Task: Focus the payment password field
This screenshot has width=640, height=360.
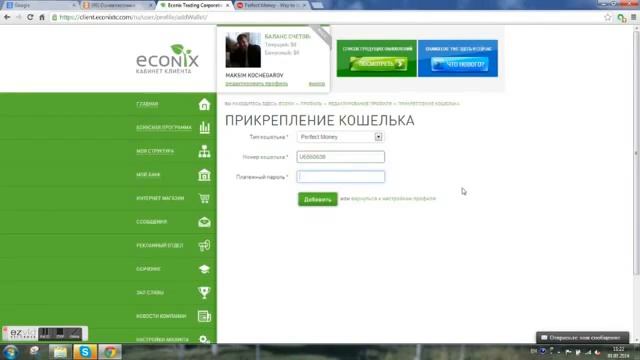Action: (x=340, y=177)
